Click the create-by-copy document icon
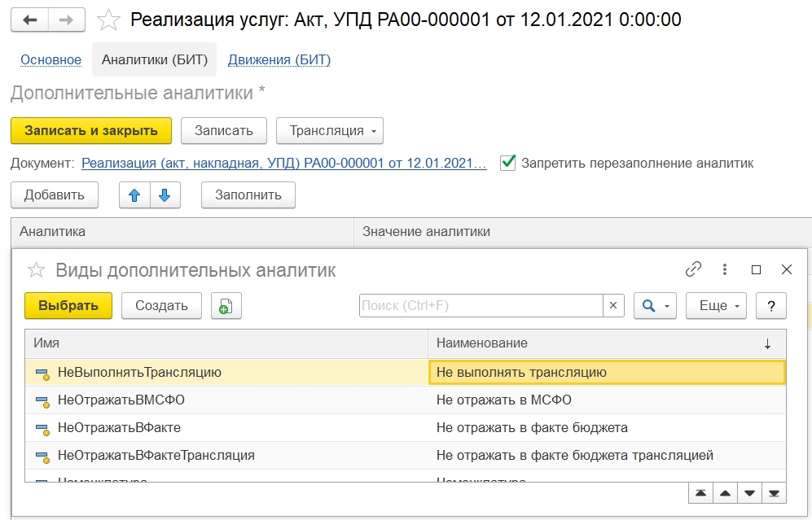 (x=226, y=306)
